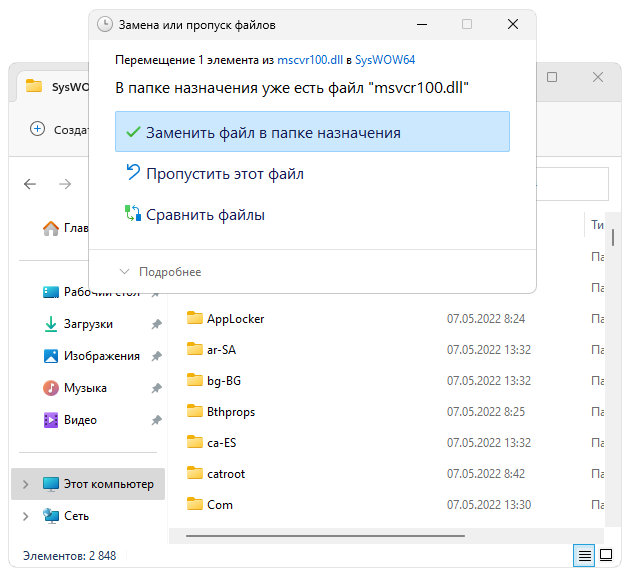Select Compare files option
Image resolution: width=628 pixels, height=572 pixels.
coord(205,215)
